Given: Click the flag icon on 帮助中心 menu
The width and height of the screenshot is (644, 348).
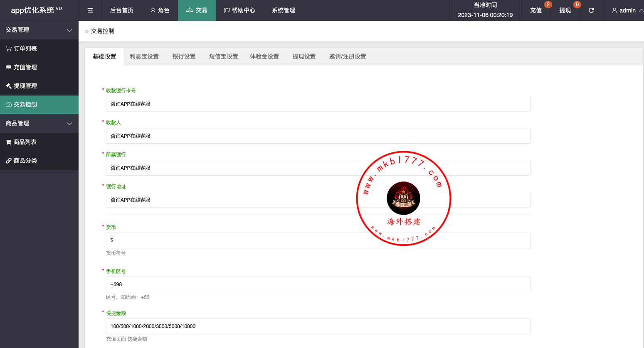Looking at the screenshot, I should pyautogui.click(x=227, y=10).
